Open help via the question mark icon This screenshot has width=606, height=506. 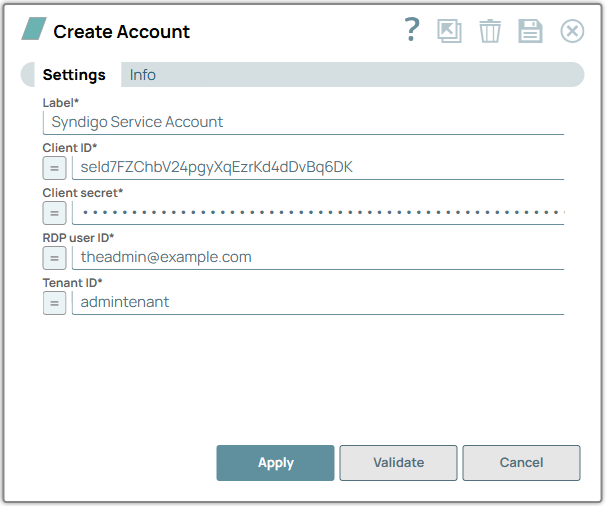coord(411,31)
